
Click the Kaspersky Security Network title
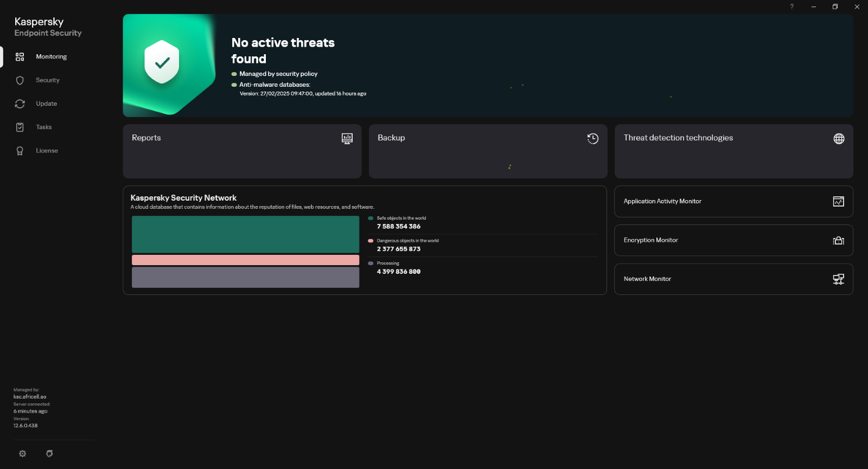point(183,198)
